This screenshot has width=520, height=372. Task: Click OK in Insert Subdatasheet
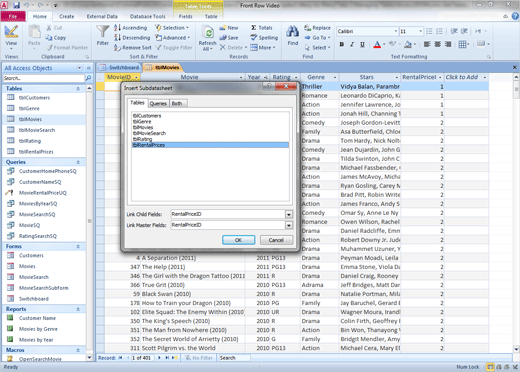238,240
